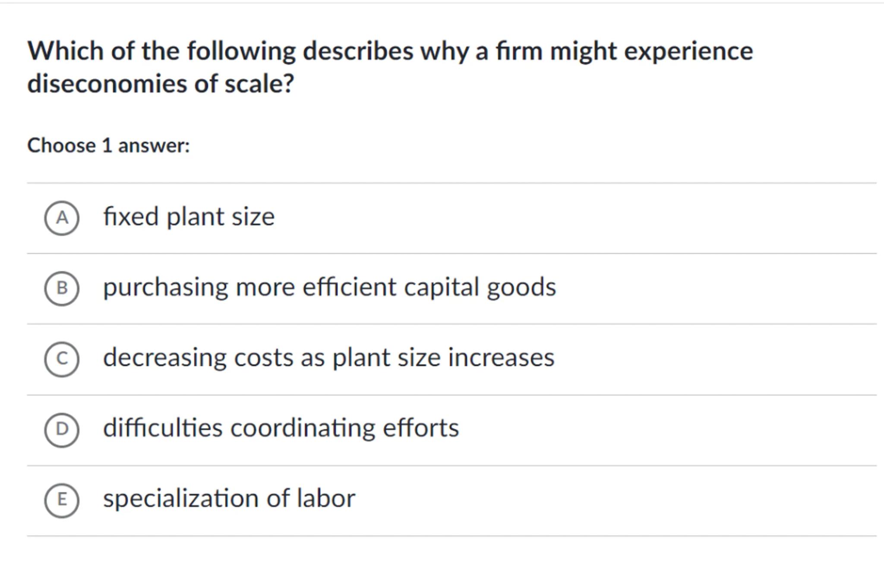Click the word "labor" in option E
Viewport: 884px width, 588px height.
click(326, 499)
